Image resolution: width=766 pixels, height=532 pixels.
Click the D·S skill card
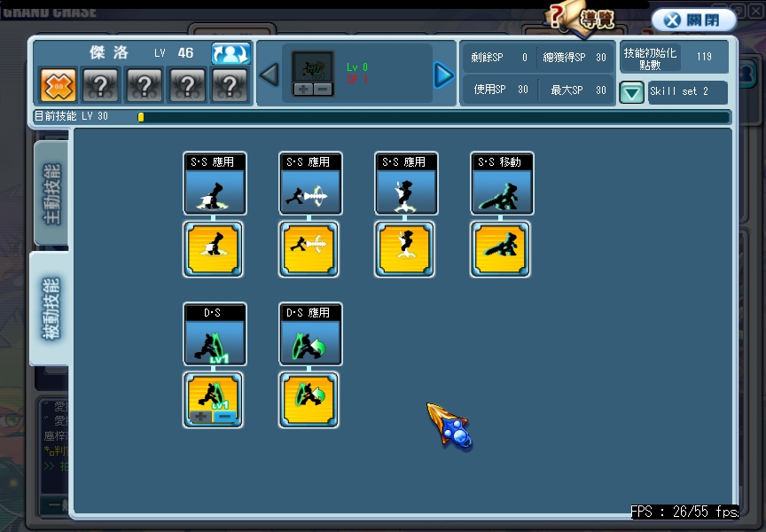(x=215, y=334)
